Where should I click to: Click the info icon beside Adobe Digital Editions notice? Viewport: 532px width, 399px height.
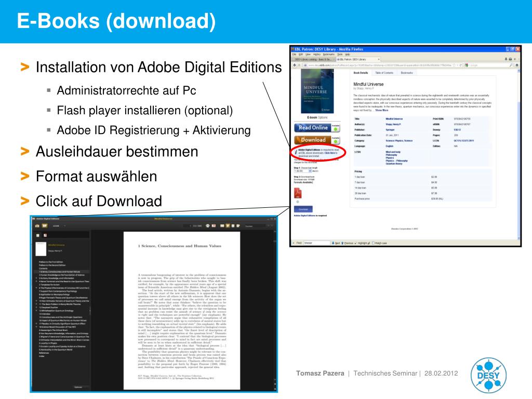click(x=296, y=152)
